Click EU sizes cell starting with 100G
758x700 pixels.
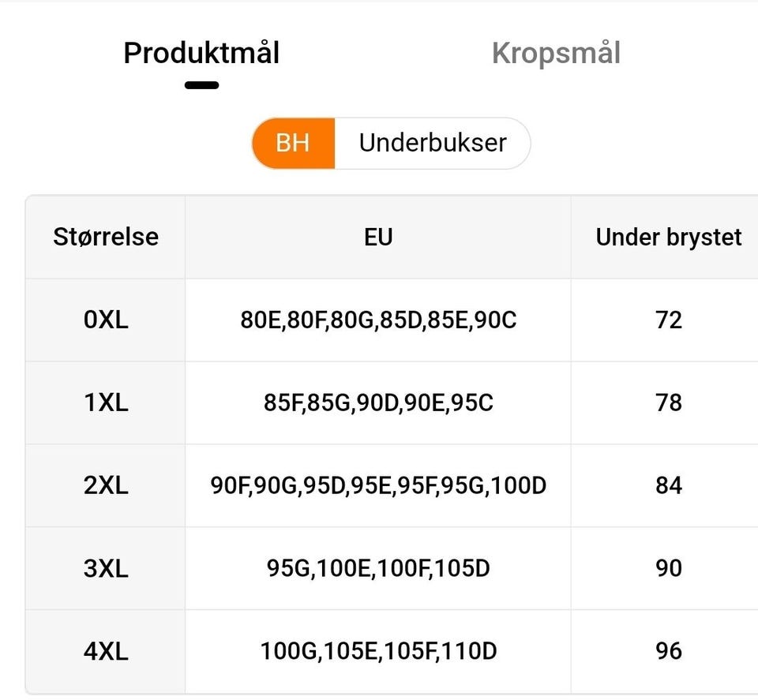[x=378, y=651]
